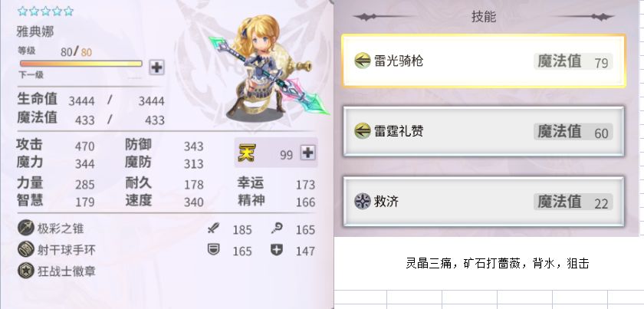
Task: Click the sword attack stat icon
Action: 213,228
